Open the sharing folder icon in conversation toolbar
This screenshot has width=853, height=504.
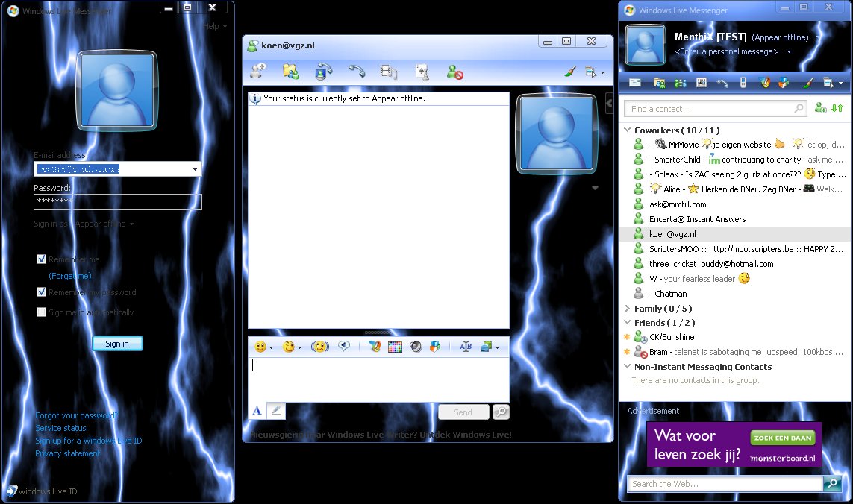point(290,72)
